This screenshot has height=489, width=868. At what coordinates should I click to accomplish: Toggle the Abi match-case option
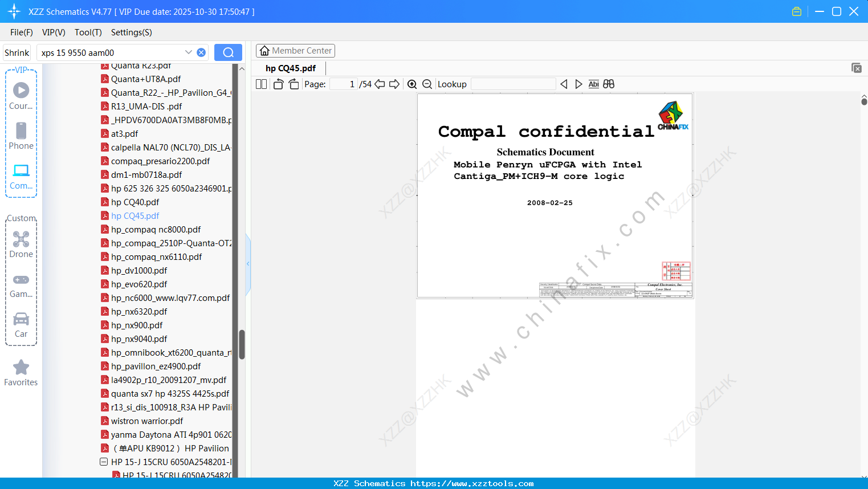coord(593,84)
